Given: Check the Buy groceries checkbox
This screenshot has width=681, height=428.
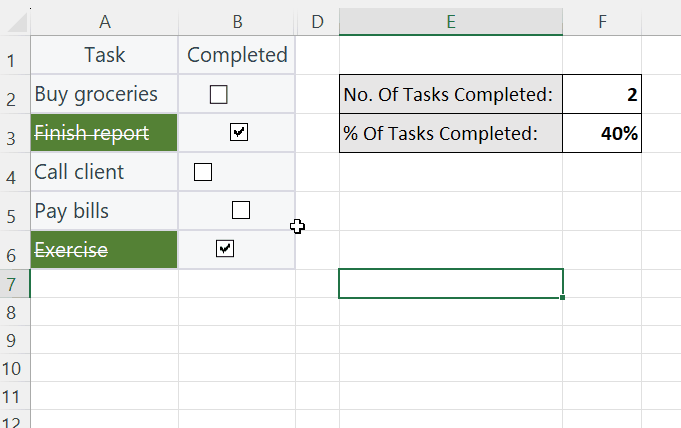Looking at the screenshot, I should coord(218,94).
